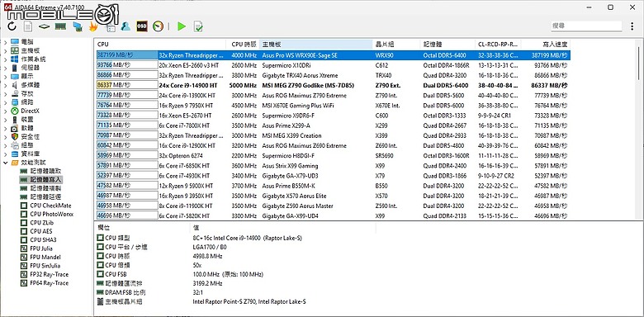
Task: Select the MSI MEG Z790 Godlike row
Action: [x=333, y=85]
